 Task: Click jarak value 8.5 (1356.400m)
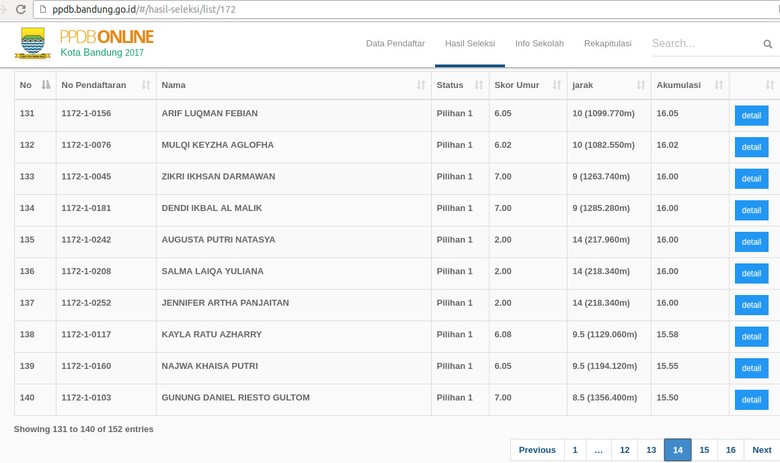point(604,398)
